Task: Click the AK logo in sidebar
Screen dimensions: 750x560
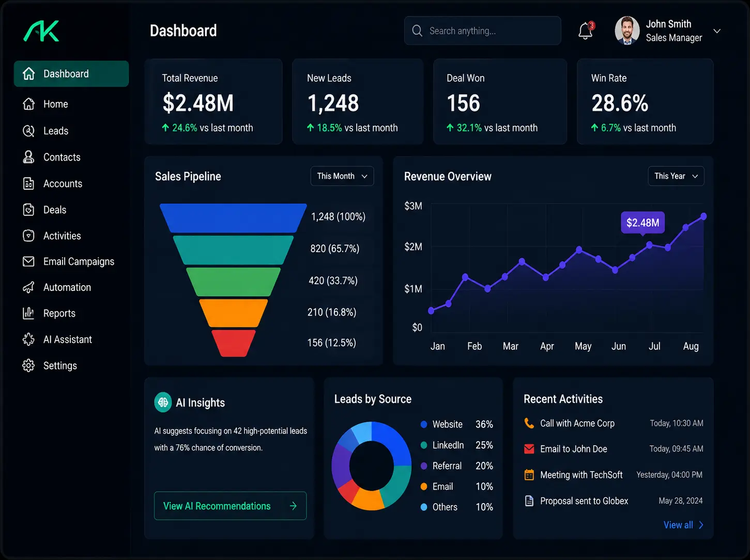Action: 41,31
